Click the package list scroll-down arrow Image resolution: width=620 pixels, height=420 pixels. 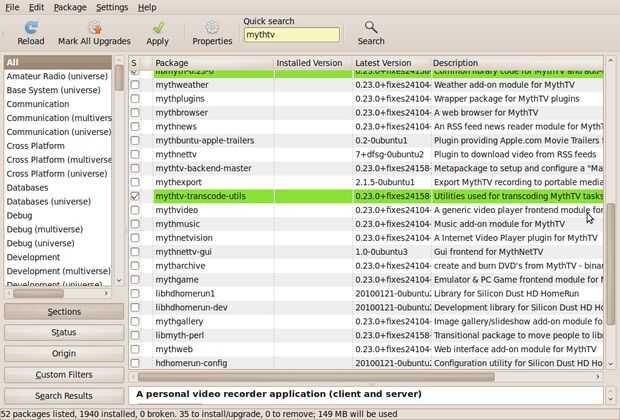611,364
